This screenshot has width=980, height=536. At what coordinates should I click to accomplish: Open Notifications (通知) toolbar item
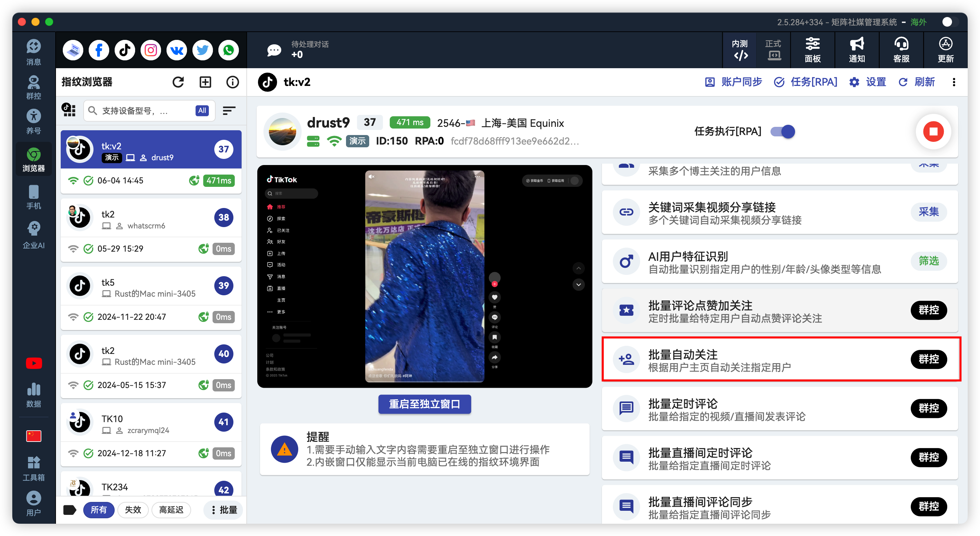(857, 50)
